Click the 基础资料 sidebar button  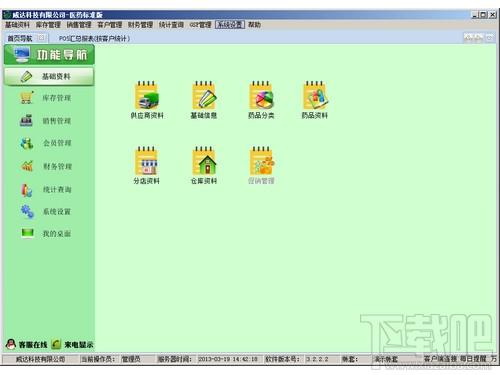[49, 77]
